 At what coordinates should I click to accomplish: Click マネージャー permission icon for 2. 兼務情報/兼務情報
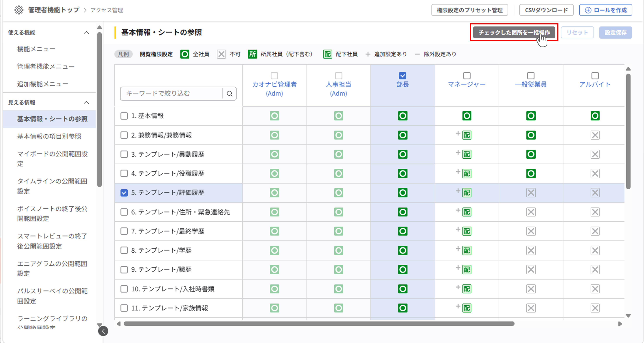click(466, 135)
